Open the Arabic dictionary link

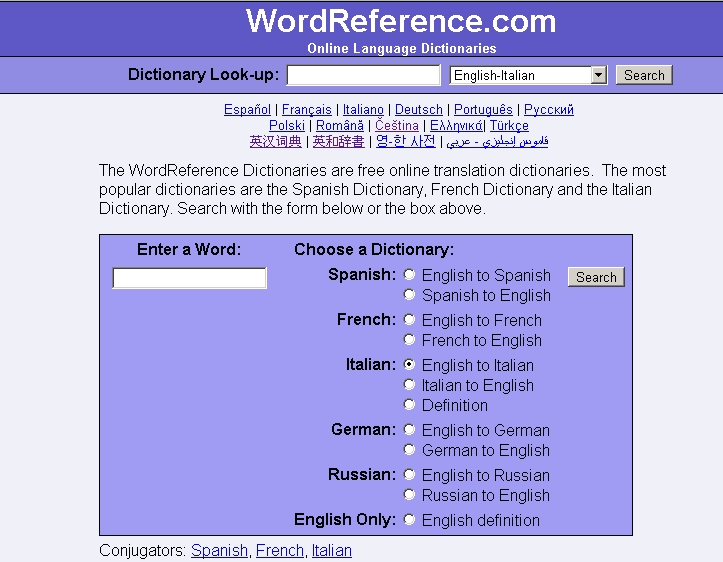(x=497, y=142)
